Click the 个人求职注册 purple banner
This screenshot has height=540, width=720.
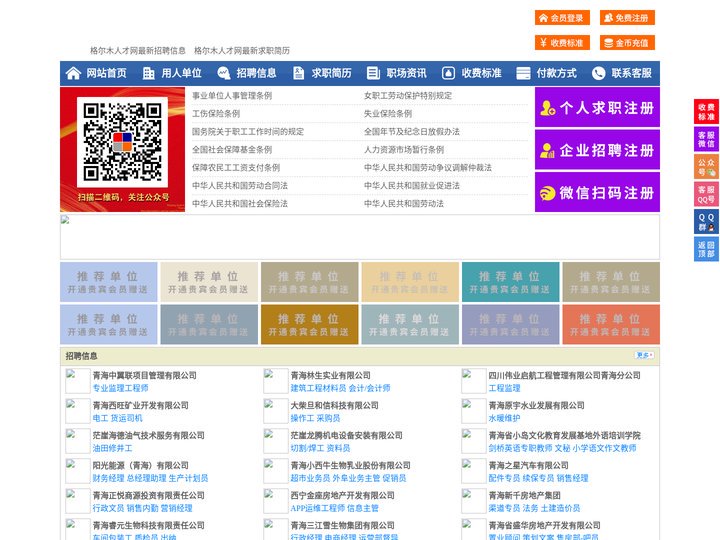(x=597, y=107)
